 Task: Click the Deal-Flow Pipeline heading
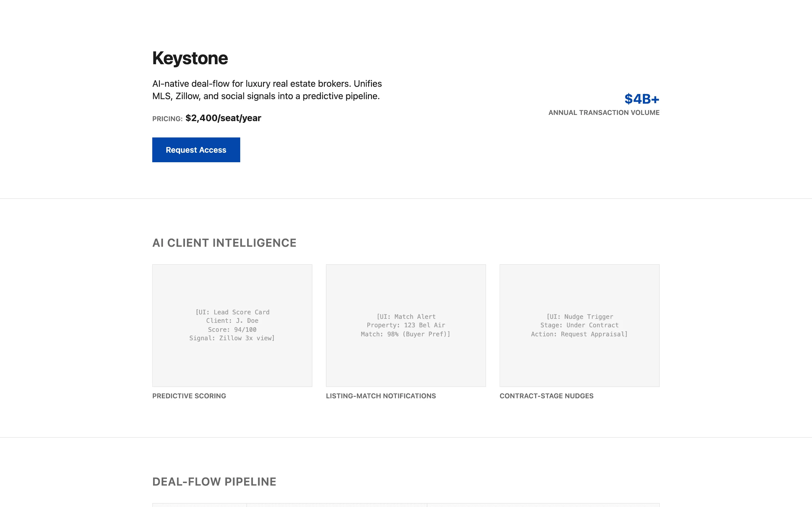pos(214,482)
